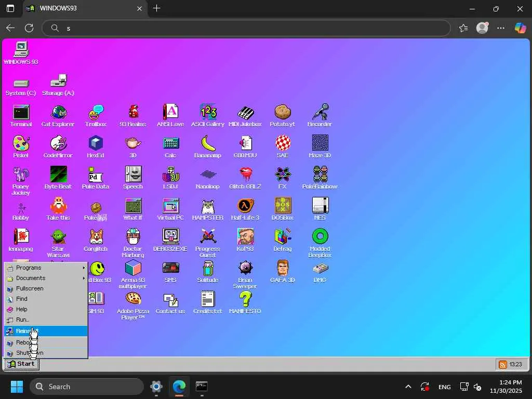Open Virtual PC

point(170,209)
